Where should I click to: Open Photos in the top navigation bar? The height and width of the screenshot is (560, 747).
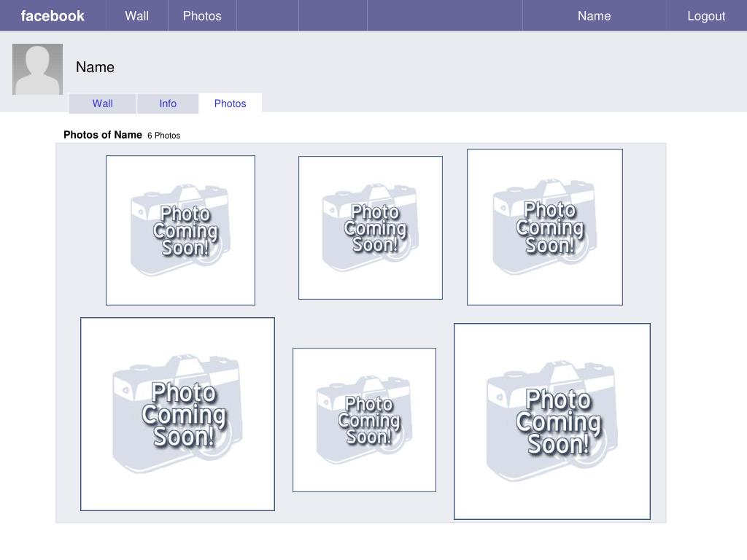coord(202,16)
